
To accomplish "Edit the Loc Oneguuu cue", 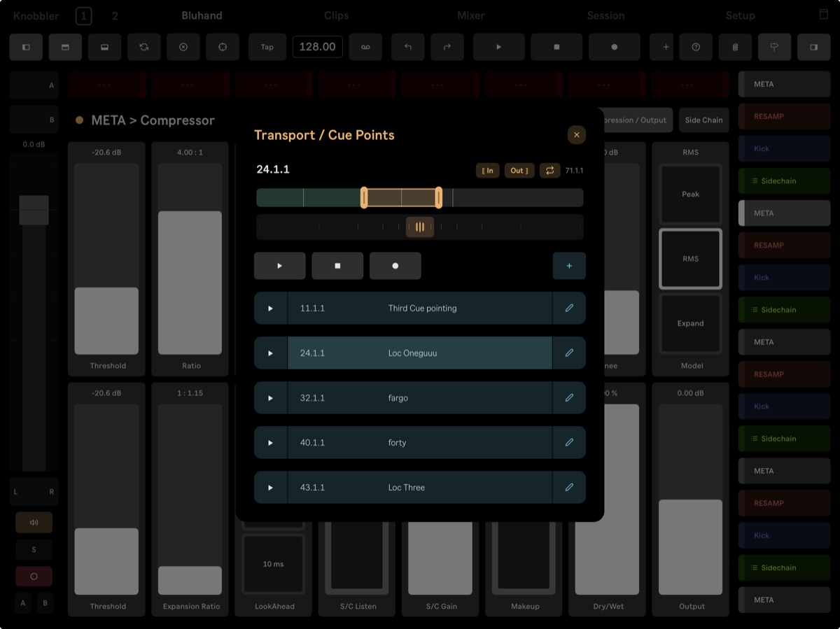I will pyautogui.click(x=569, y=353).
